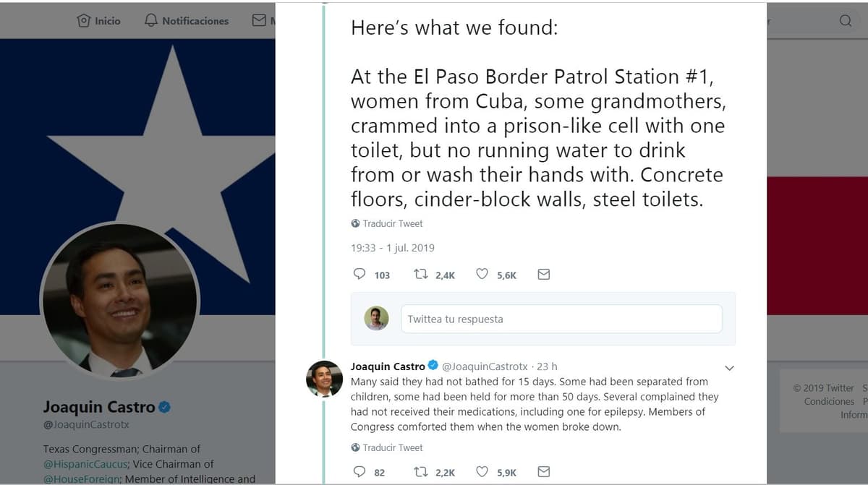Expand the reply tweet options chevron
This screenshot has height=485, width=868.
coord(729,368)
